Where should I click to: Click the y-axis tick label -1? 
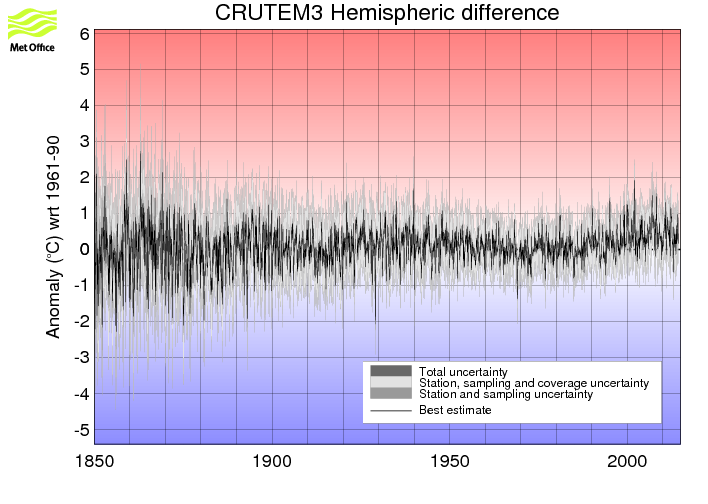coord(82,285)
